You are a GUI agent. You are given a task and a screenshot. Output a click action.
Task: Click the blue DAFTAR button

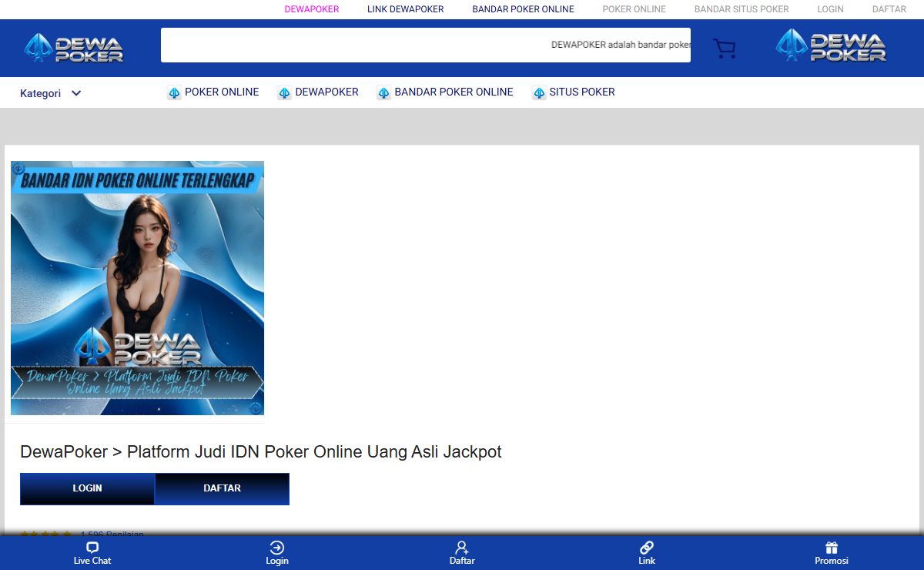[x=223, y=489]
